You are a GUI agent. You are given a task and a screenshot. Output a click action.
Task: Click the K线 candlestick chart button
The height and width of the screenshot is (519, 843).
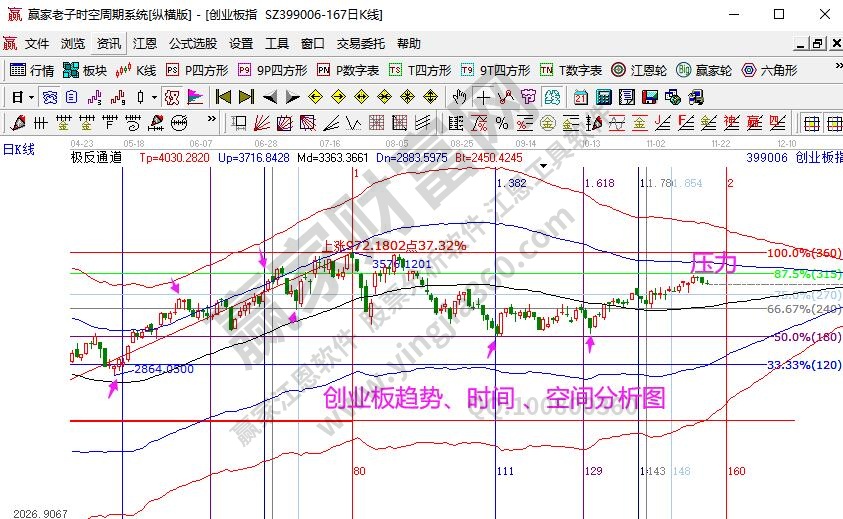point(136,70)
